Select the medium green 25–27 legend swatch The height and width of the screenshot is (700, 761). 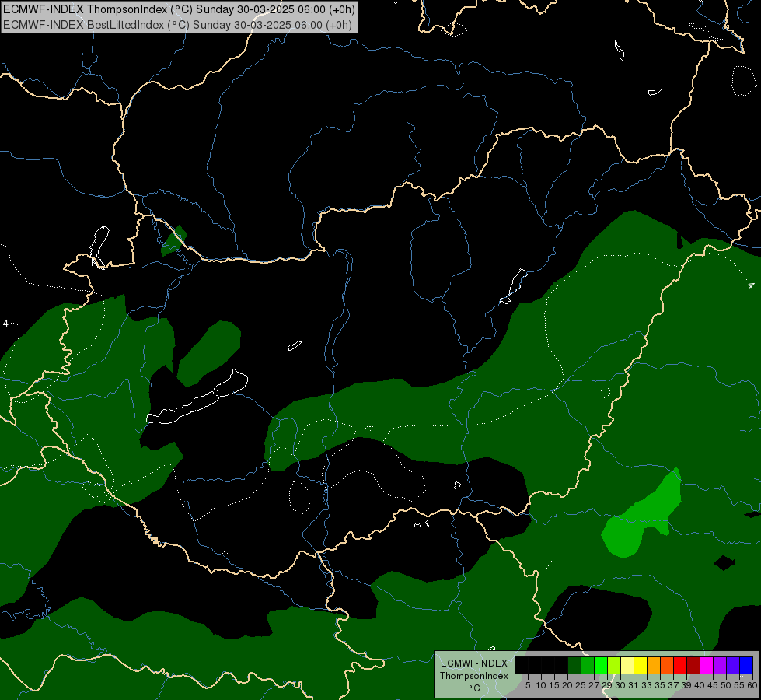tap(587, 666)
